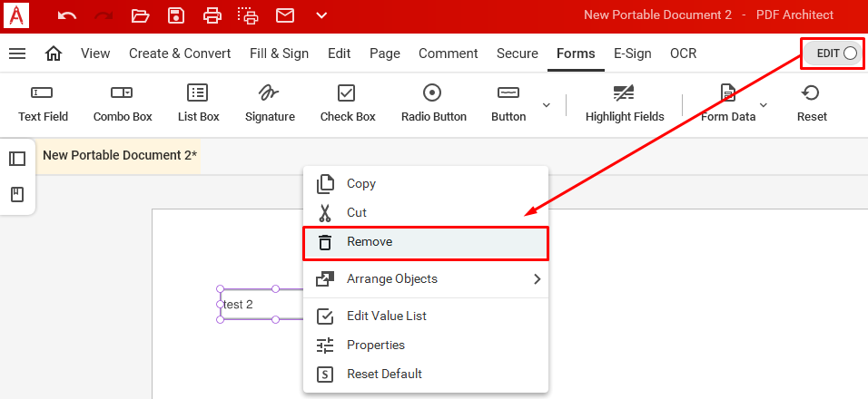Open the Comment tab
The width and height of the screenshot is (868, 399).
pos(448,54)
